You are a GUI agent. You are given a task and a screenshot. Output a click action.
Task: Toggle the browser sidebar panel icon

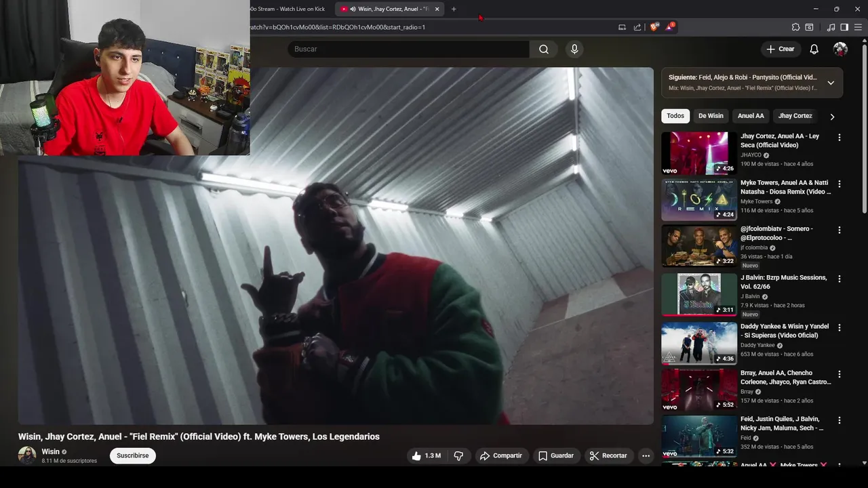pyautogui.click(x=844, y=27)
